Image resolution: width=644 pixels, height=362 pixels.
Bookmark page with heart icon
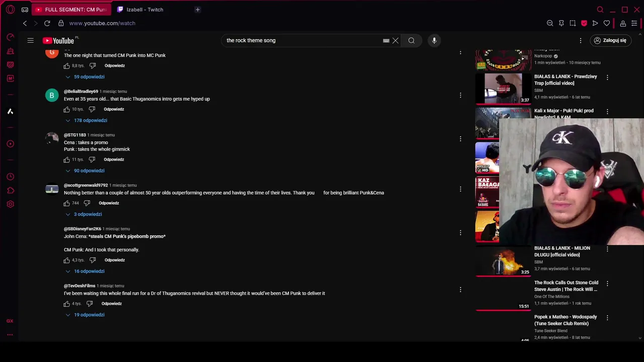607,23
